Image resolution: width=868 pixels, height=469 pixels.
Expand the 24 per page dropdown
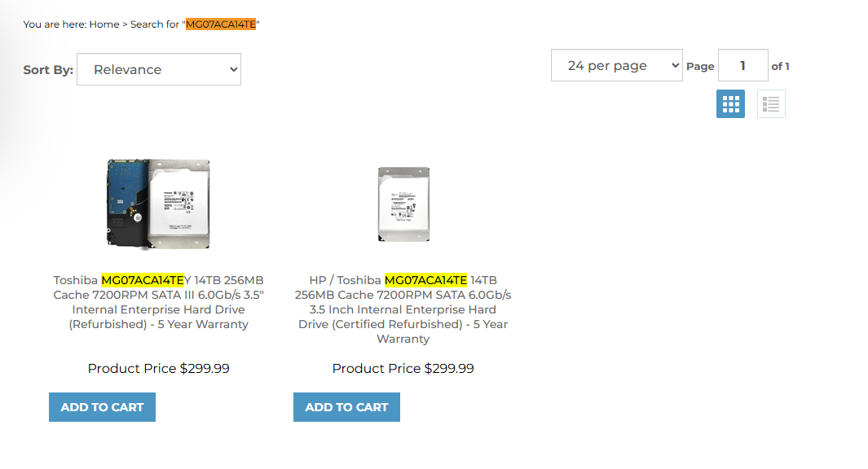point(617,66)
